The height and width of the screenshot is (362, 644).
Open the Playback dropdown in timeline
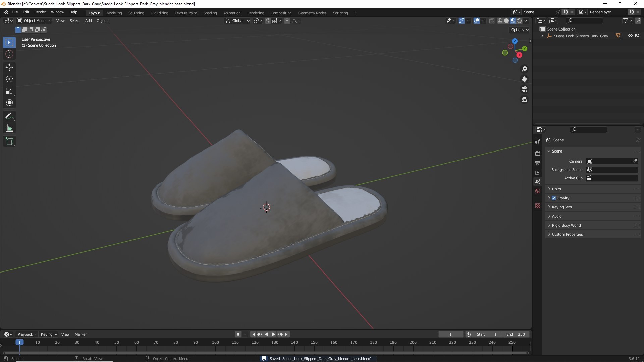click(27, 334)
